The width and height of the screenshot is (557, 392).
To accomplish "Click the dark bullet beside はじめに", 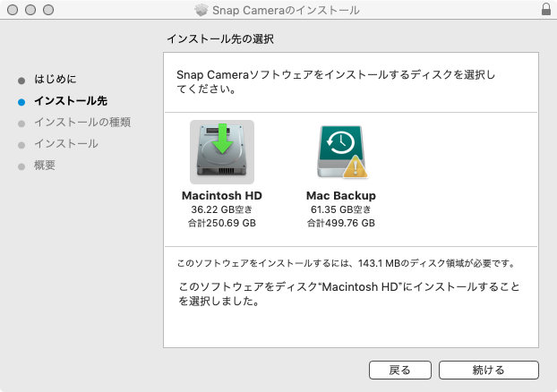I will click(x=21, y=81).
